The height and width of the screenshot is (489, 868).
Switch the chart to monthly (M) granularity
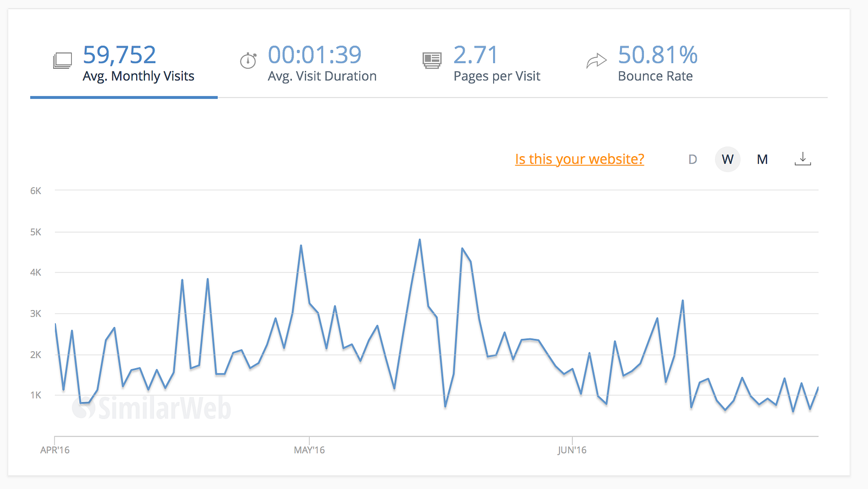(x=762, y=159)
